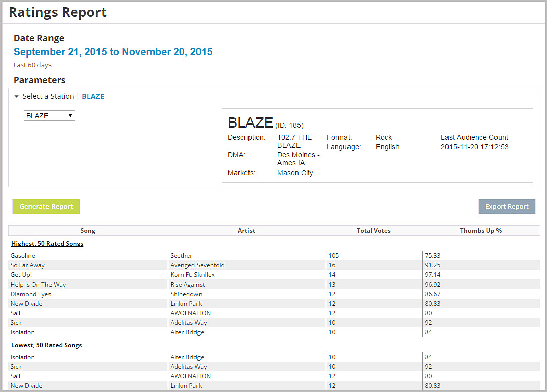547x392 pixels.
Task: Click the Korn Ft. Skrillex artist cell
Action: pyautogui.click(x=192, y=275)
